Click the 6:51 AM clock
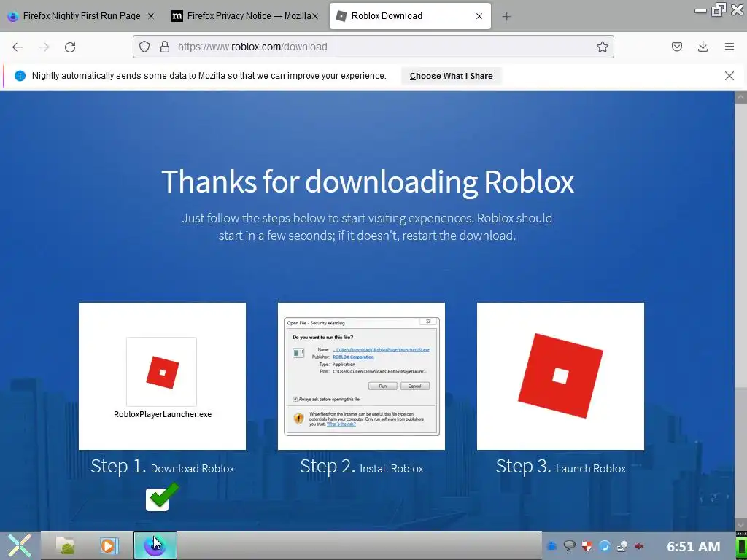 click(693, 546)
